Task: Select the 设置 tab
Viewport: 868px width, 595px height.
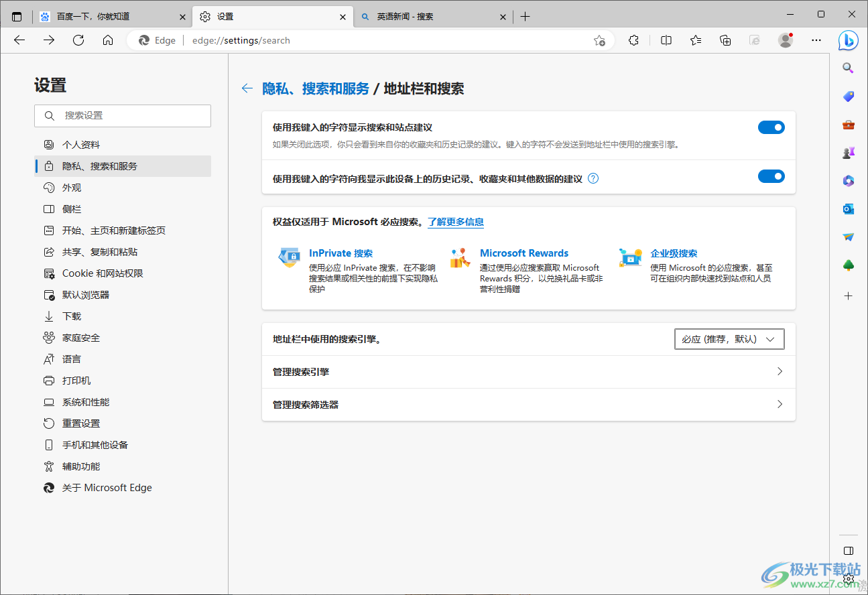Action: click(x=272, y=17)
